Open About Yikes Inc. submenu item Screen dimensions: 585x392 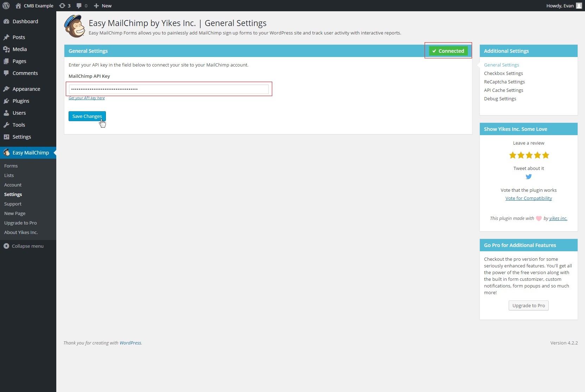[21, 232]
